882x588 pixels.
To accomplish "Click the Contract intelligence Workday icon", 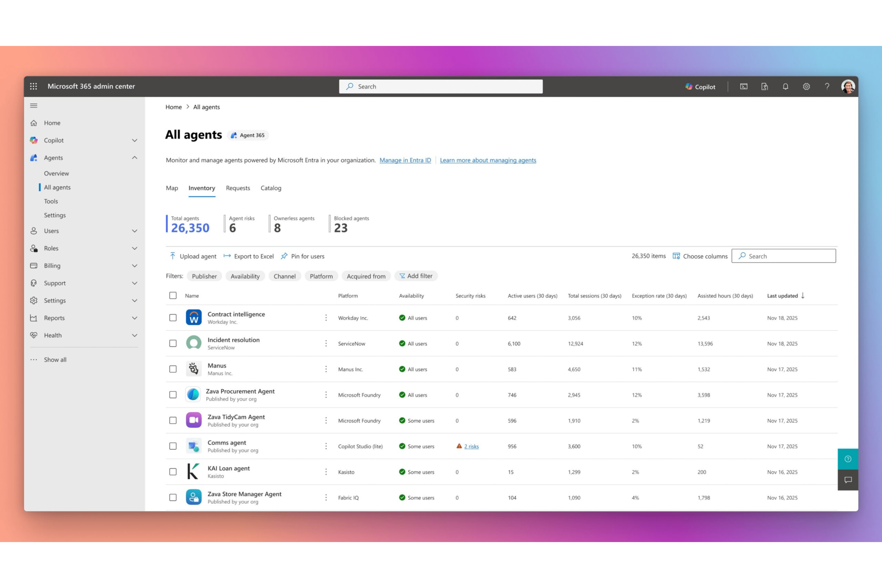I will point(194,318).
